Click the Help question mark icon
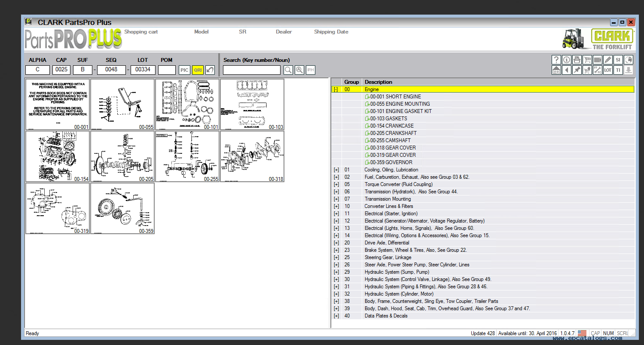The width and height of the screenshot is (644, 345). tap(556, 60)
